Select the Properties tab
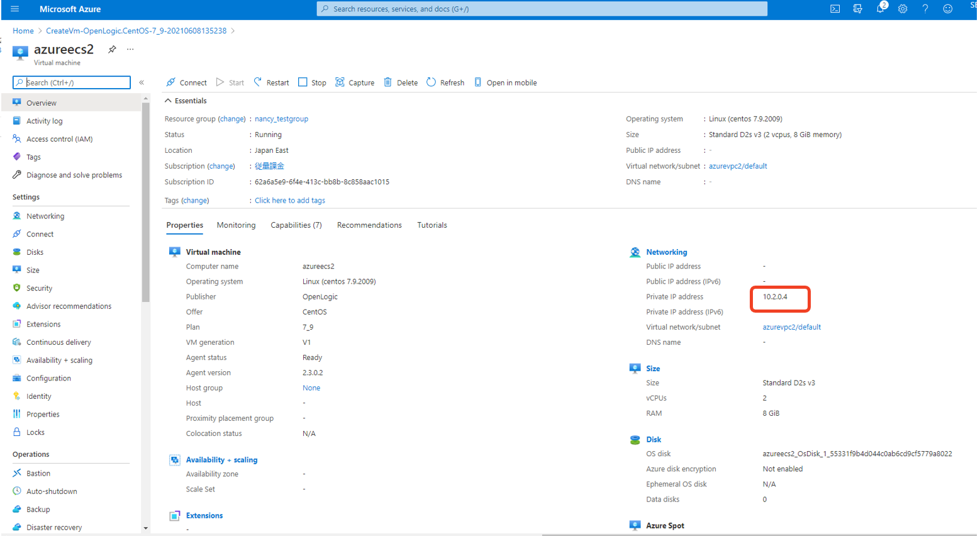Image resolution: width=980 pixels, height=536 pixels. (x=185, y=225)
